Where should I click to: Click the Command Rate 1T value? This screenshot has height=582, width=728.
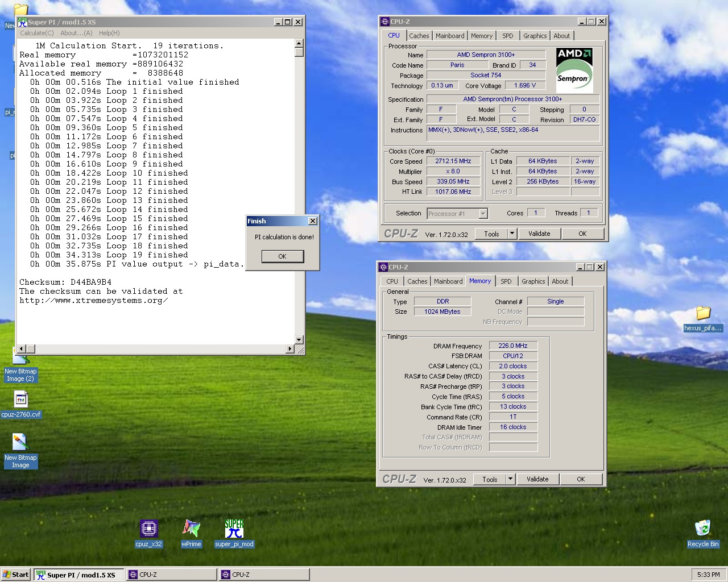coord(513,417)
